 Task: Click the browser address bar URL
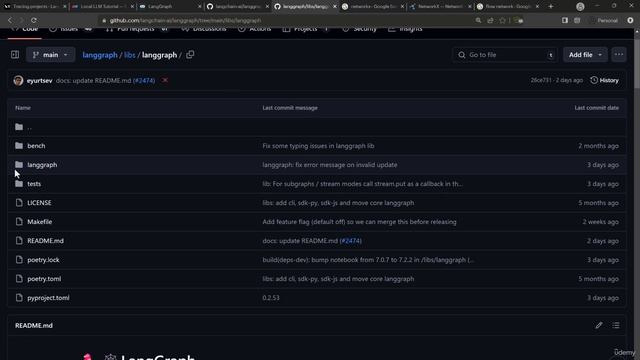click(185, 20)
